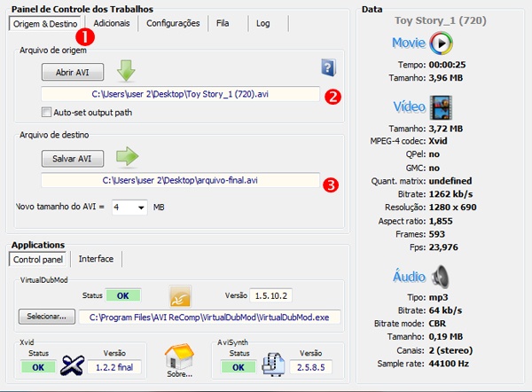This screenshot has height=392, width=532.
Task: Click the Abrir AVI button
Action: [x=73, y=71]
